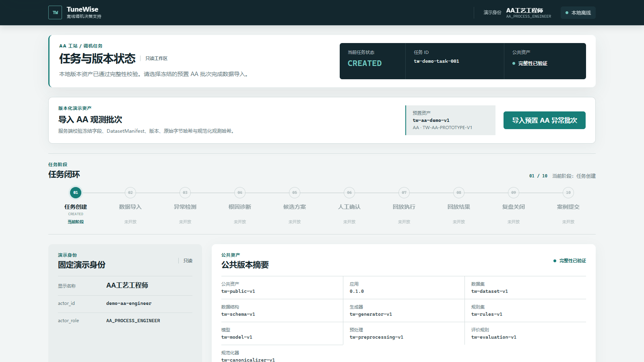
Task: Select the 应用 version 0.1.0
Action: point(357,291)
